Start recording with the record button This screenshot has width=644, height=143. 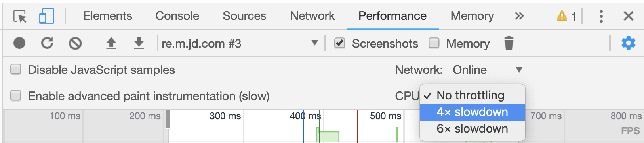[19, 43]
